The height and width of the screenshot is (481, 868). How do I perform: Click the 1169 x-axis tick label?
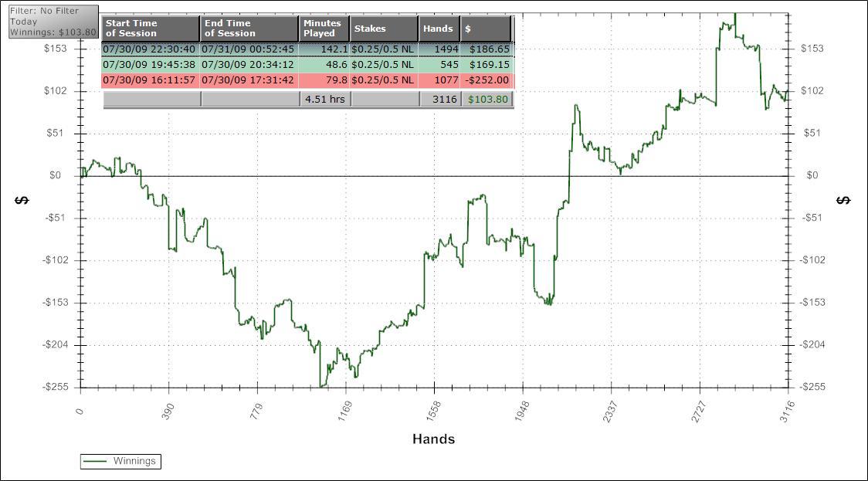(x=344, y=412)
